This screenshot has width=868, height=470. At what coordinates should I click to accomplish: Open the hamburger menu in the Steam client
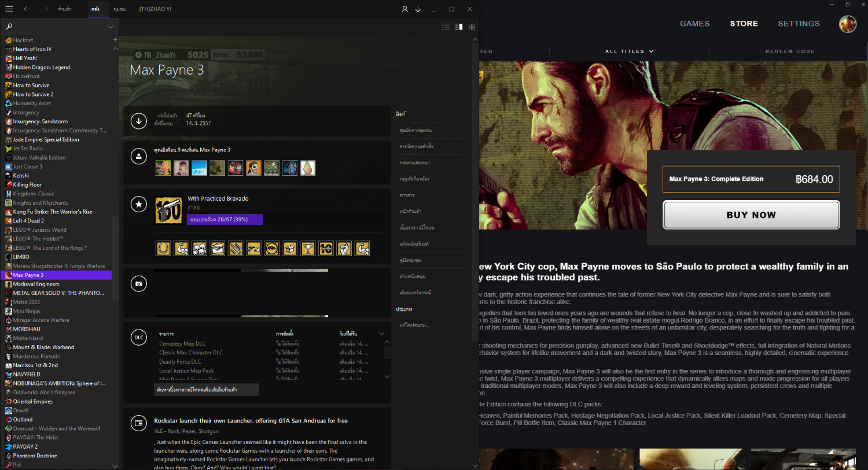tap(9, 9)
